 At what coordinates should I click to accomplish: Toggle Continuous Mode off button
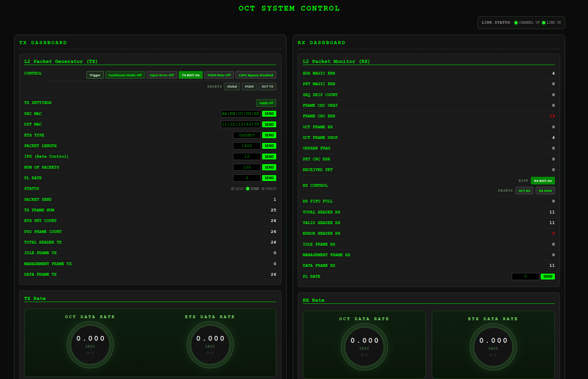[x=125, y=75]
